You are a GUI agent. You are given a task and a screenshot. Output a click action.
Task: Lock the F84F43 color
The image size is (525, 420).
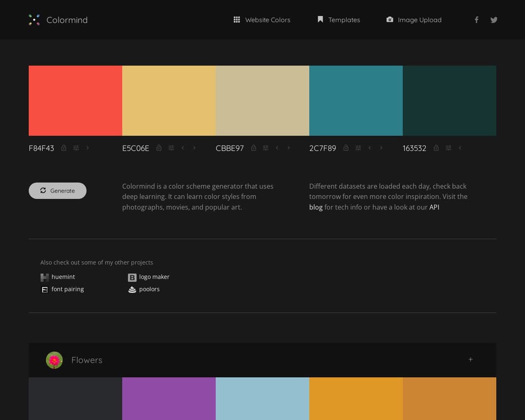click(x=64, y=148)
